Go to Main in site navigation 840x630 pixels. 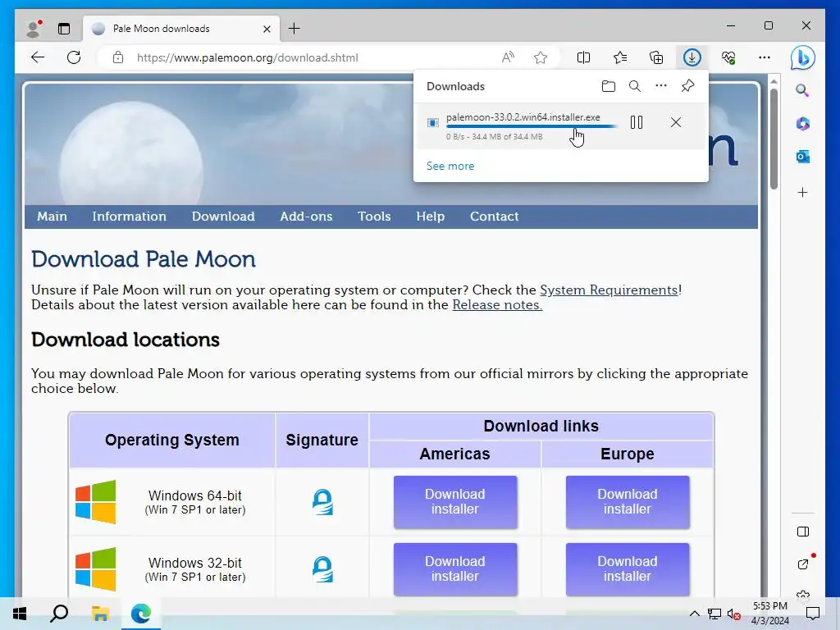coord(52,217)
